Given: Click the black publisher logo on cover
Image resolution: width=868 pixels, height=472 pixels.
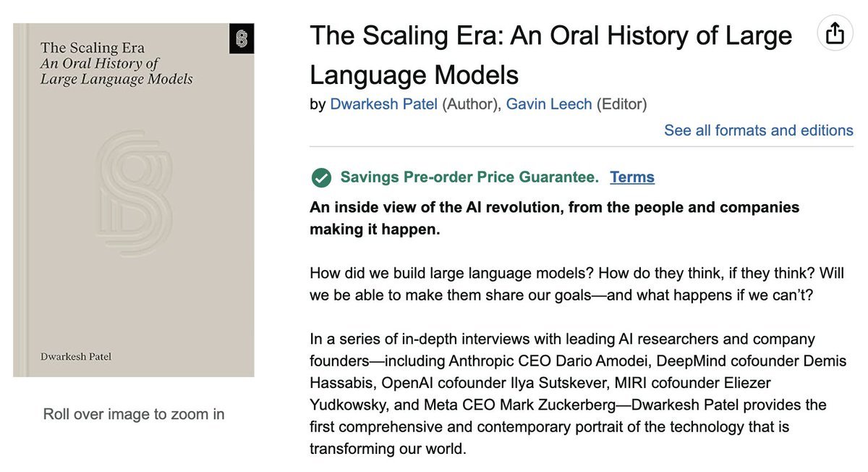Looking at the screenshot, I should pyautogui.click(x=242, y=38).
